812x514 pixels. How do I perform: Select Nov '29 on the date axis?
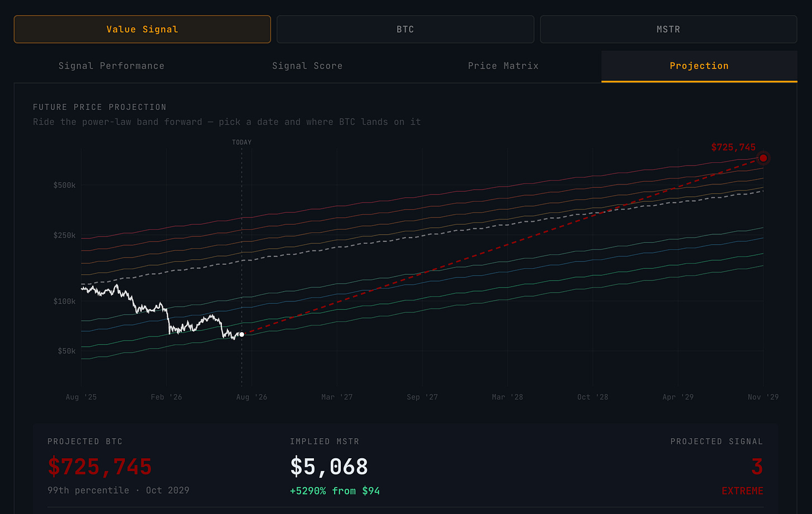click(763, 397)
